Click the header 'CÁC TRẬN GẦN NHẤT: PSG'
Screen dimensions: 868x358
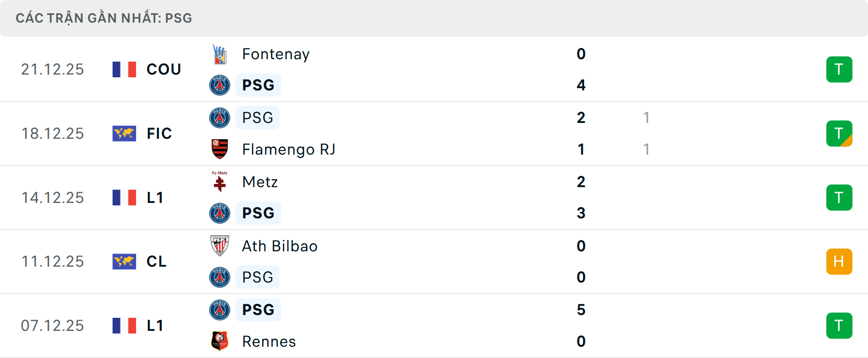pyautogui.click(x=104, y=18)
